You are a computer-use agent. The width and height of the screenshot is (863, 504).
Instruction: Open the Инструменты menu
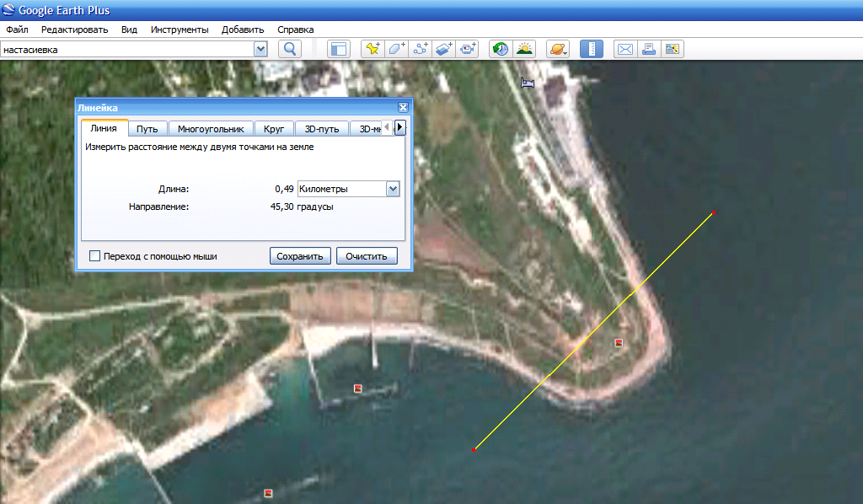coord(180,29)
